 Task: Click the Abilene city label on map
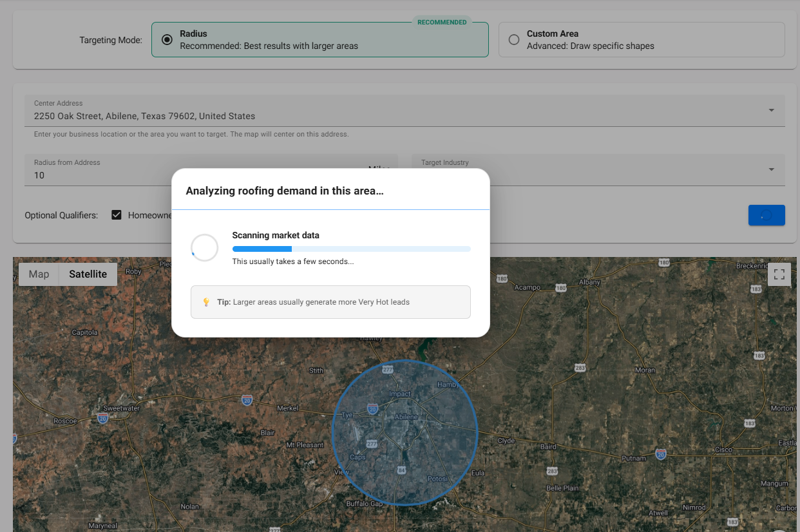point(406,417)
